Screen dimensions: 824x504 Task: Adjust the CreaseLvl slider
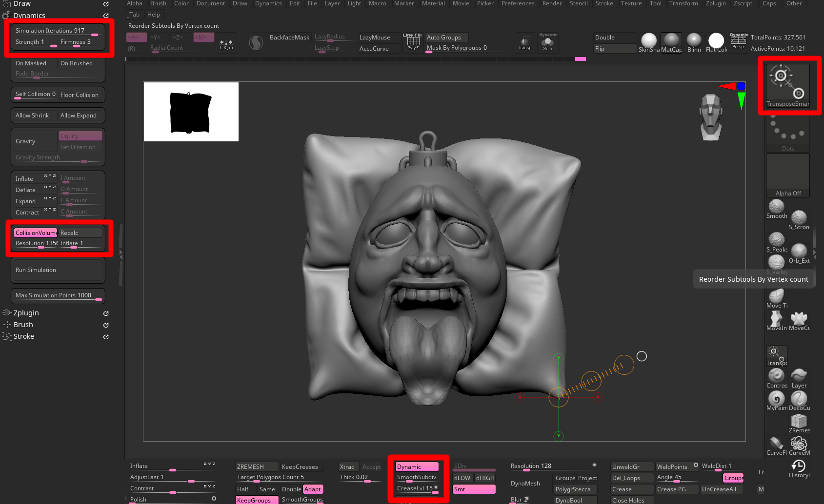pyautogui.click(x=417, y=489)
